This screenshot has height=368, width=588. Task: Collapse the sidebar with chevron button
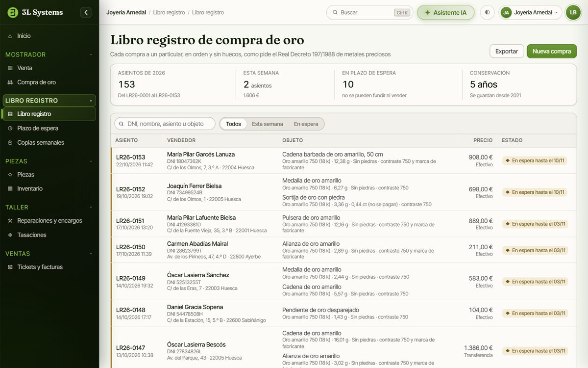(x=86, y=12)
